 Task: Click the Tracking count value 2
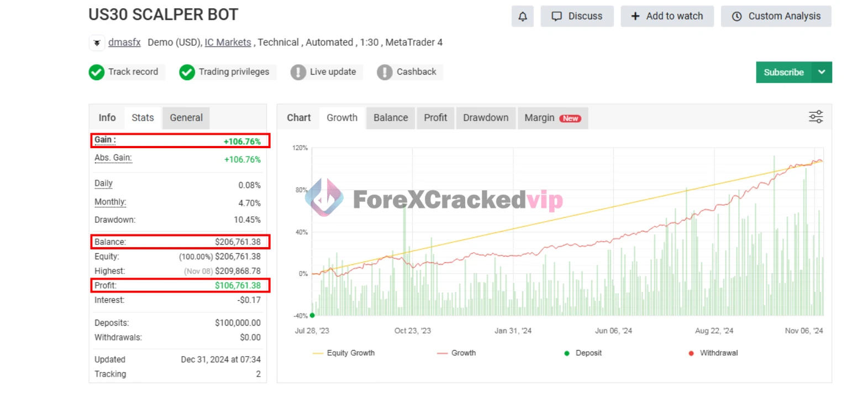258,374
